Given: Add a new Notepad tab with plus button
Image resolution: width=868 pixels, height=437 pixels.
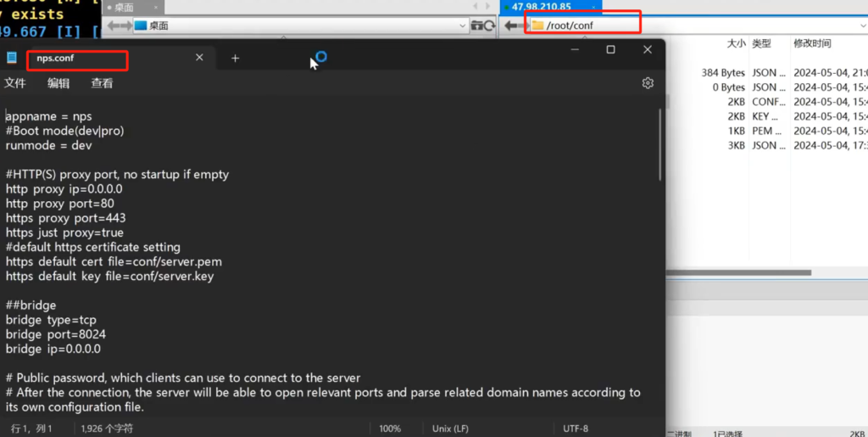Looking at the screenshot, I should tap(236, 59).
